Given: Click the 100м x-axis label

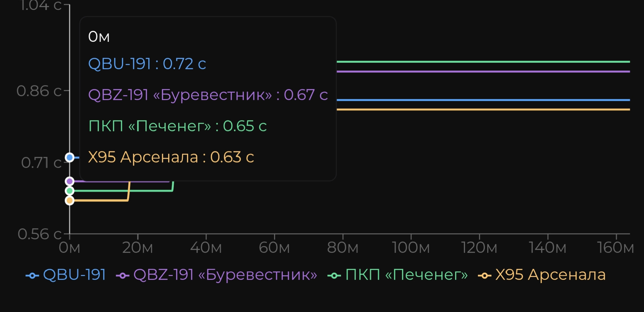Looking at the screenshot, I should tap(411, 248).
